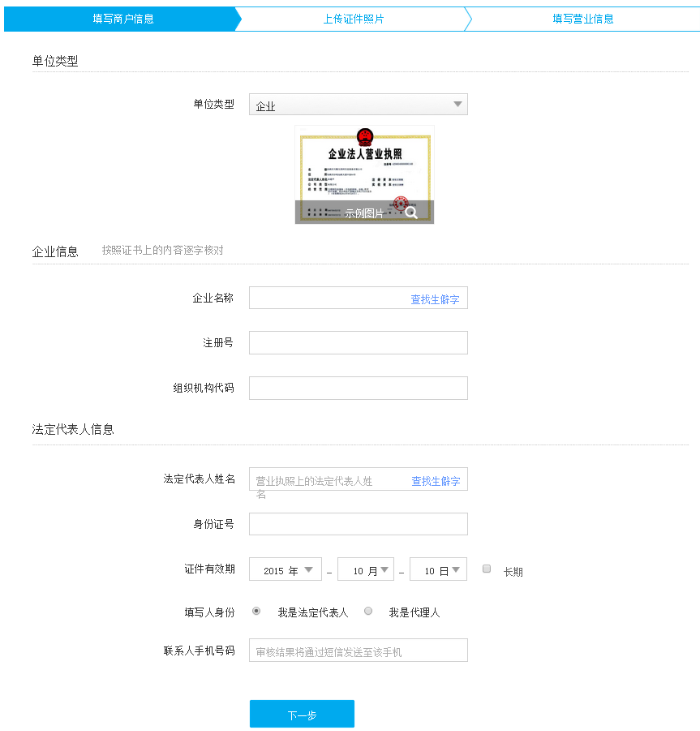Click the 证件有效期 label
This screenshot has height=731, width=700.
click(x=210, y=569)
